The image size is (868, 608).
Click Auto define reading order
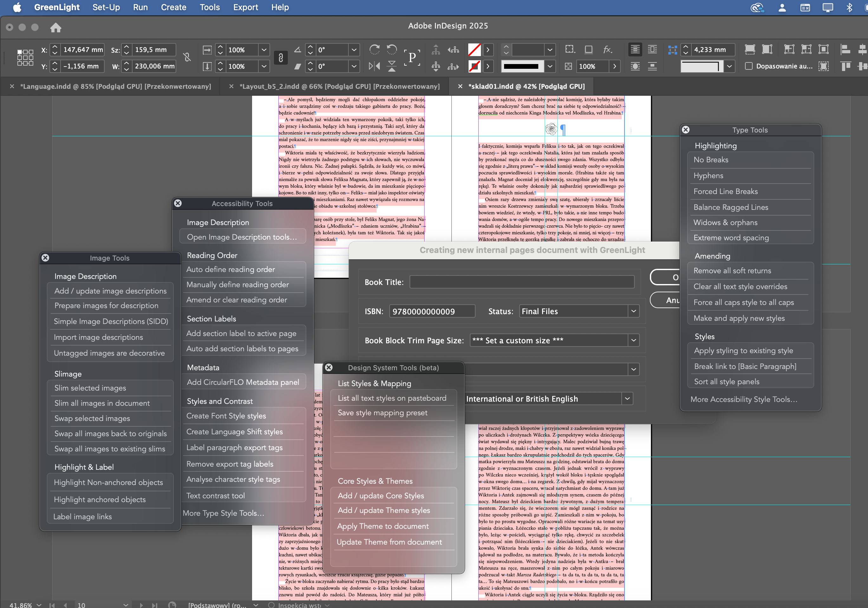tap(230, 269)
